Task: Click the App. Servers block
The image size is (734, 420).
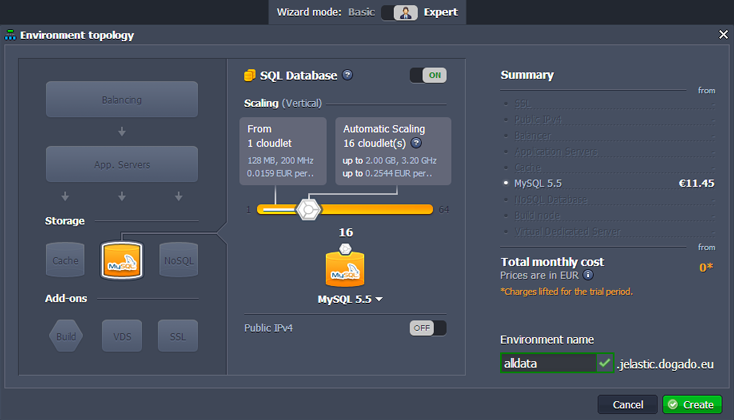Action: (121, 163)
